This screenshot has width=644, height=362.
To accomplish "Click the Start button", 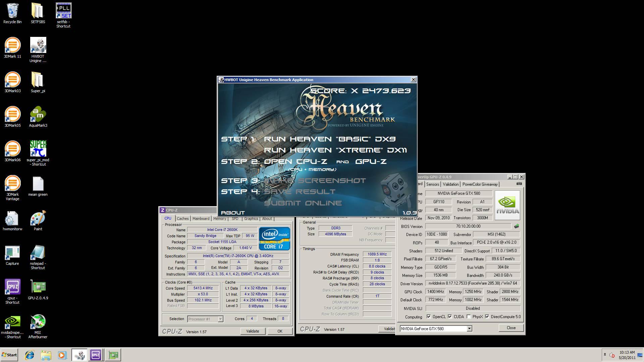I will coord(9,355).
